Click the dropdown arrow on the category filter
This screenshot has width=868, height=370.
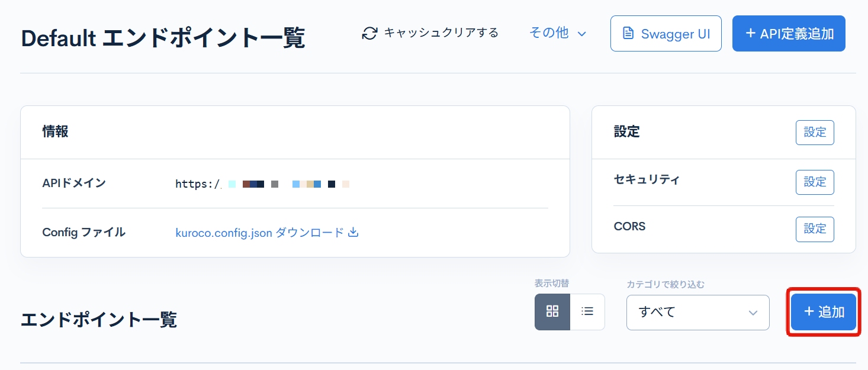(x=753, y=312)
